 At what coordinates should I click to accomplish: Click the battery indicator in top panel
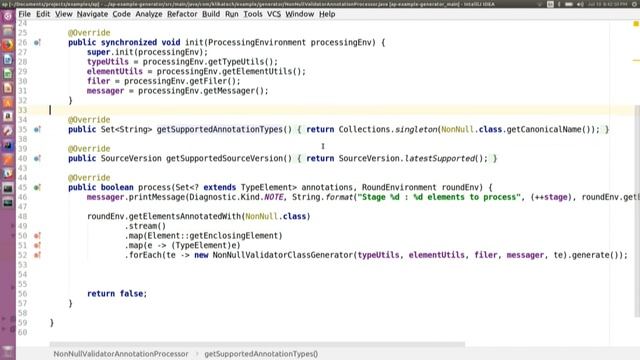click(569, 4)
